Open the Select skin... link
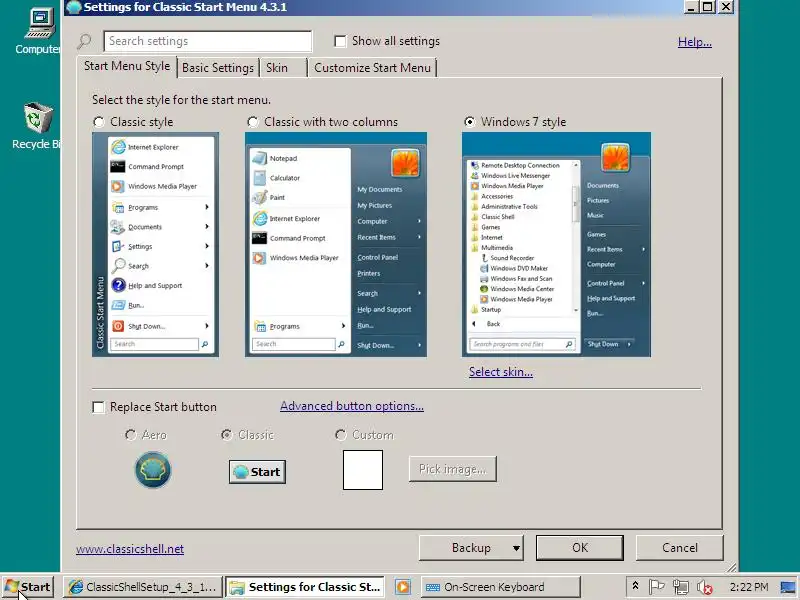 pos(501,372)
